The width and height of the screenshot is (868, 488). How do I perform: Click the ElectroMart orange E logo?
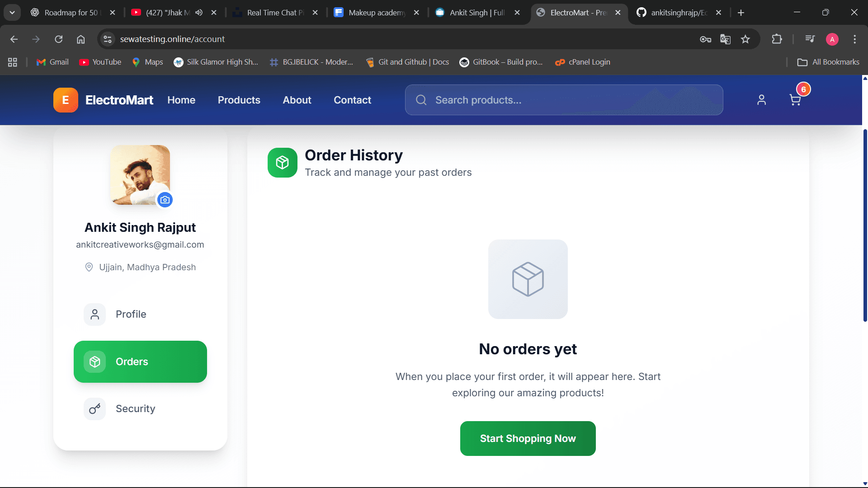click(x=66, y=100)
